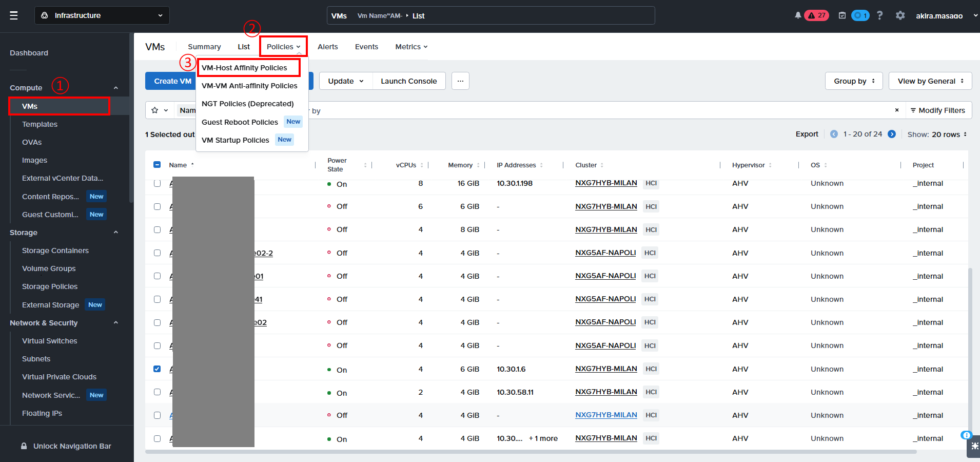Uncheck the selected VM with IP 10.30.1.6
The image size is (980, 462).
[157, 369]
